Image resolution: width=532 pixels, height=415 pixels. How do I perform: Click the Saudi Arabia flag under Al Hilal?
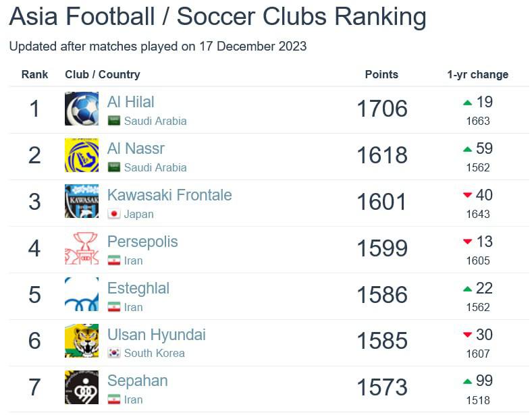click(x=114, y=121)
